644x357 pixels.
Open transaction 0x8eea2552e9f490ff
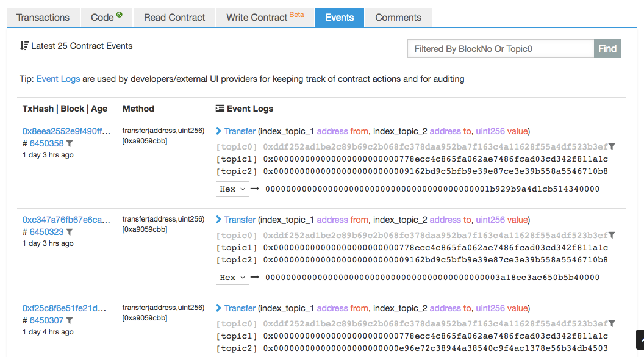pos(66,131)
